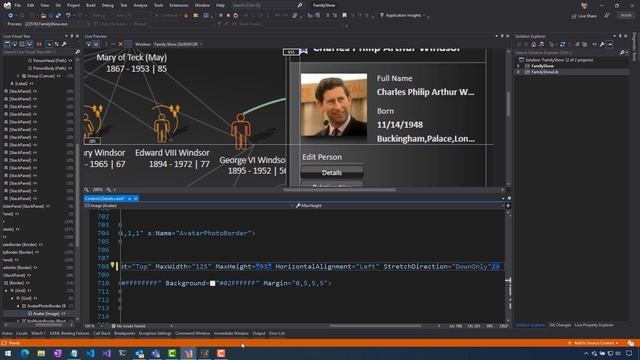
Task: Open the MaxHeight member dropdown above editor
Action: pos(400,206)
